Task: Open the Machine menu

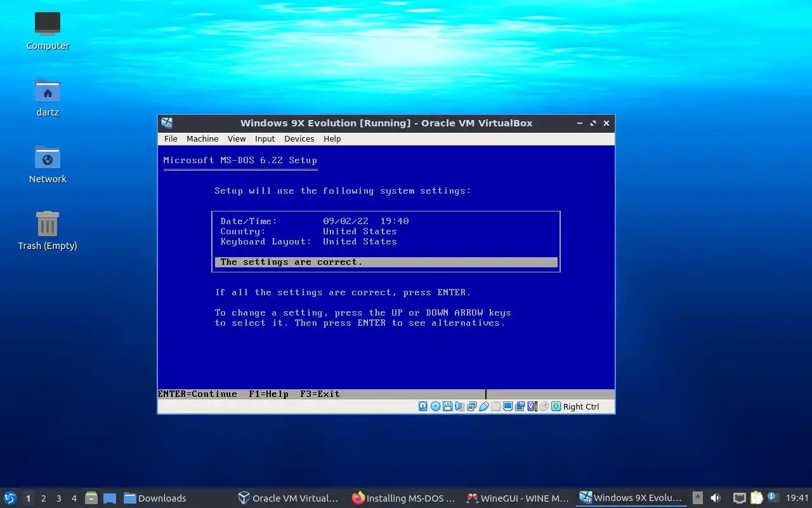Action: pos(202,138)
